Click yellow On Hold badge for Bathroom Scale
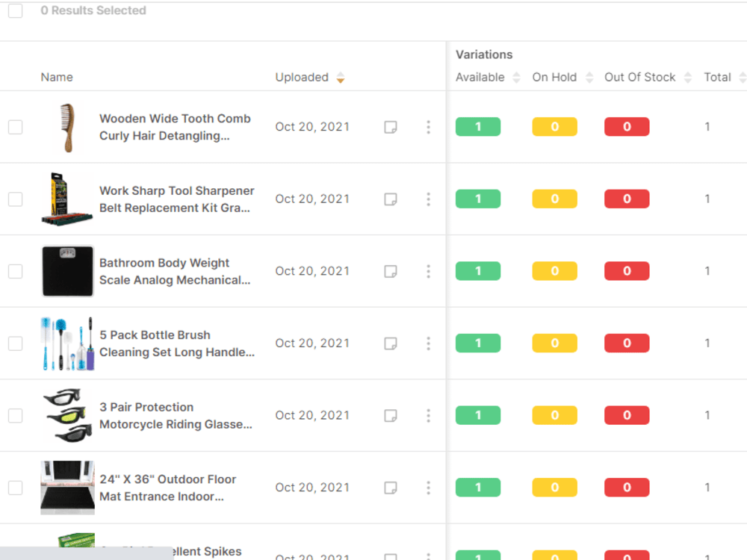747x560 pixels. (554, 271)
